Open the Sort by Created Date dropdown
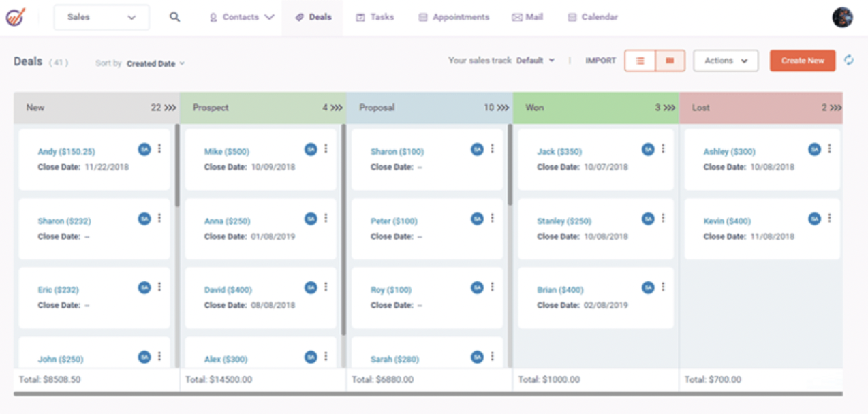868x414 pixels. click(155, 63)
